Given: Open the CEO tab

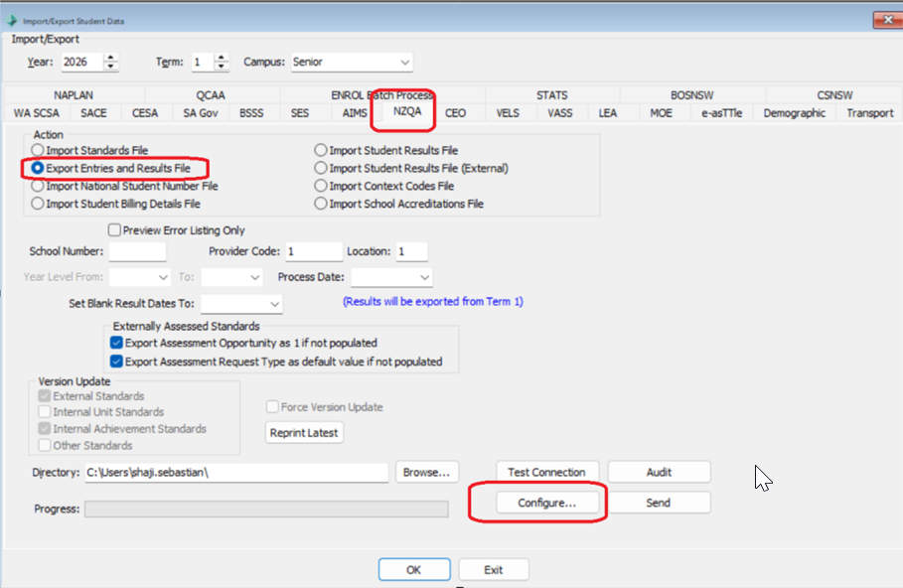Looking at the screenshot, I should click(456, 113).
